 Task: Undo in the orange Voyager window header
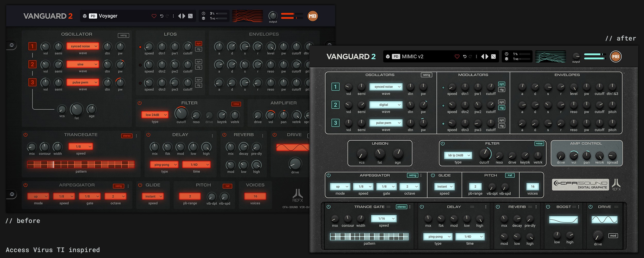162,16
